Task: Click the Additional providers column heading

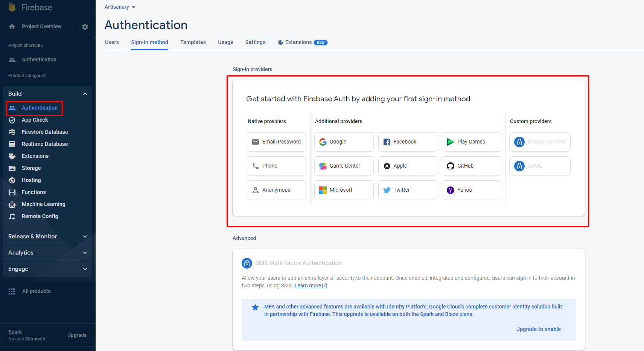Action: click(339, 121)
